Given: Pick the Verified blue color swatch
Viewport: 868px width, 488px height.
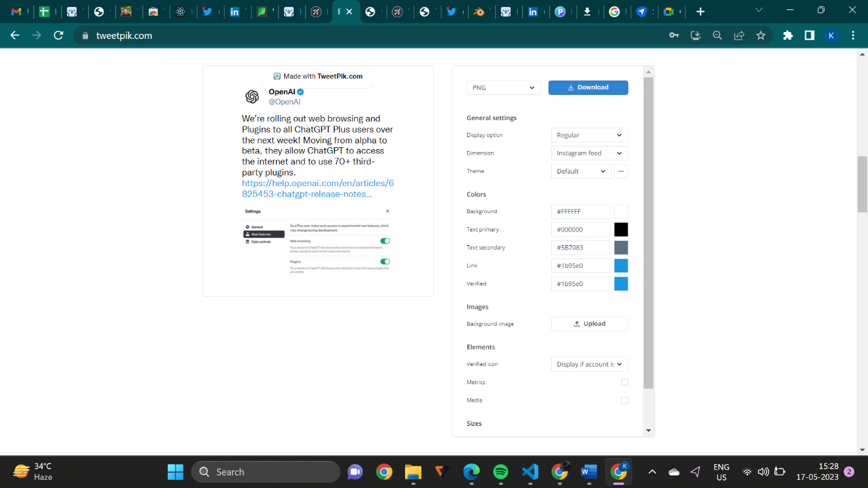Looking at the screenshot, I should pos(621,284).
